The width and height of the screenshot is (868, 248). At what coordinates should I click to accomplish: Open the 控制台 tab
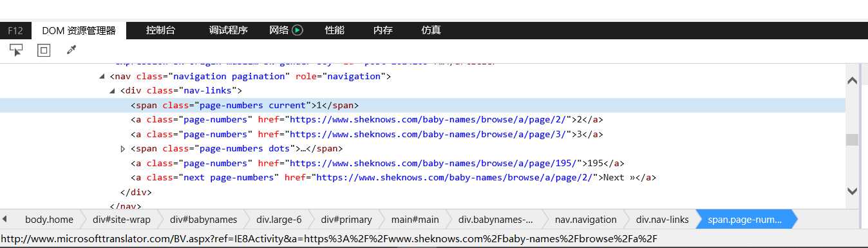[x=160, y=30]
